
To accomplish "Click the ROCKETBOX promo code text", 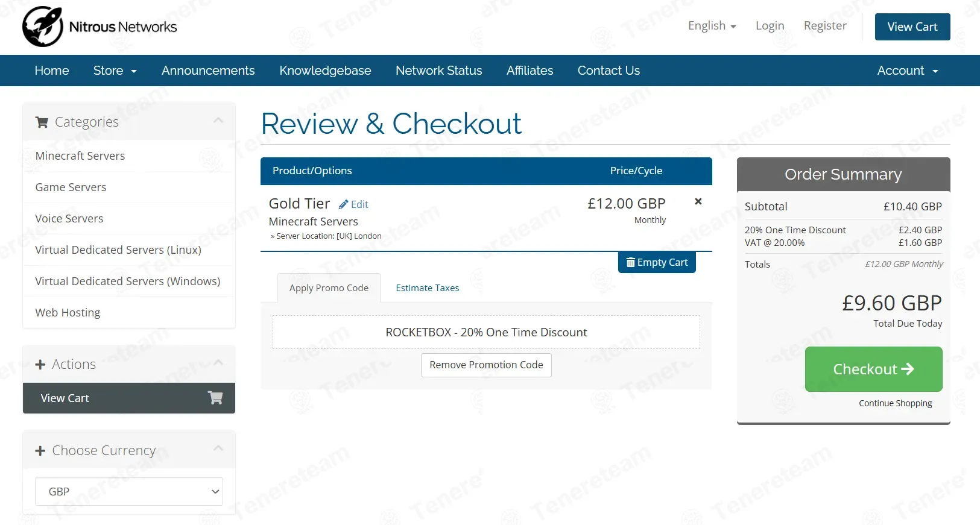I will point(486,332).
